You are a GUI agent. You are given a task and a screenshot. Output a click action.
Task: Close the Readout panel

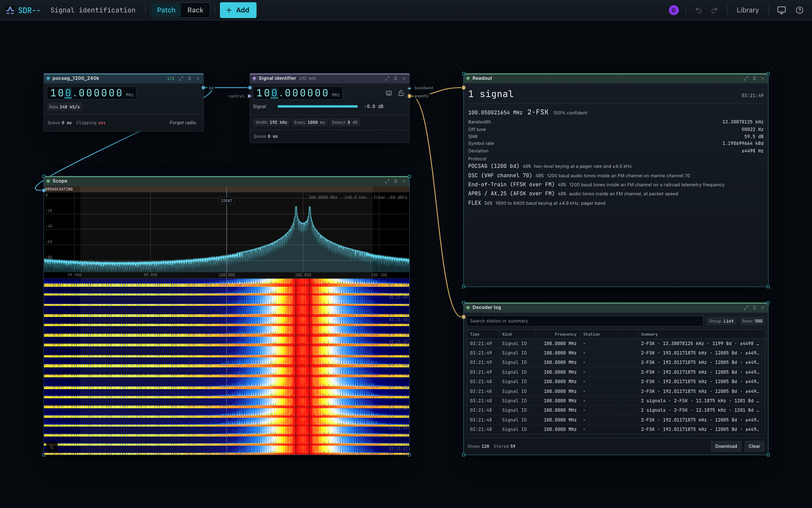click(763, 78)
